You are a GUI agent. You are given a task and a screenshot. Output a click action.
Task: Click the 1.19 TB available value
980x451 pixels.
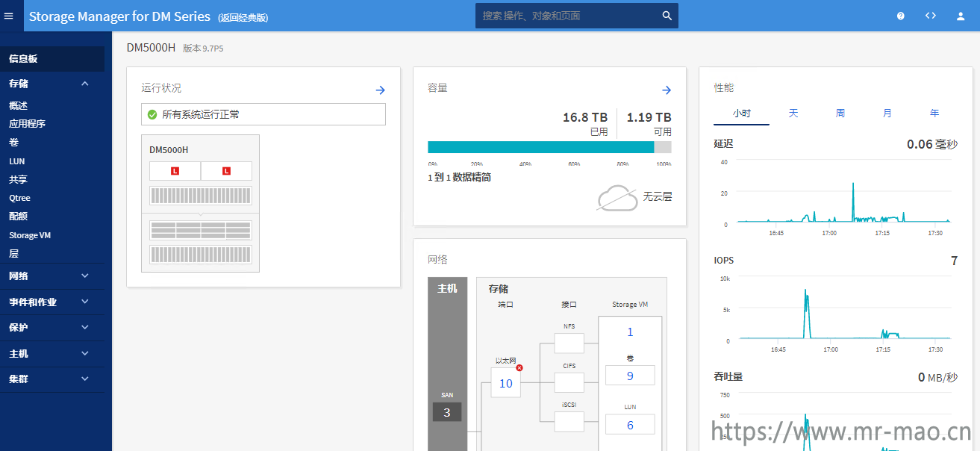pyautogui.click(x=649, y=117)
